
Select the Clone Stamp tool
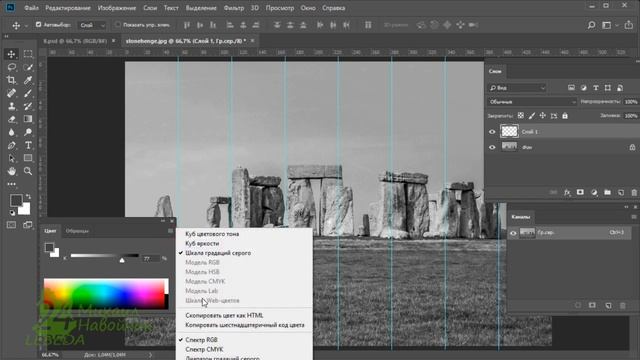(x=11, y=106)
